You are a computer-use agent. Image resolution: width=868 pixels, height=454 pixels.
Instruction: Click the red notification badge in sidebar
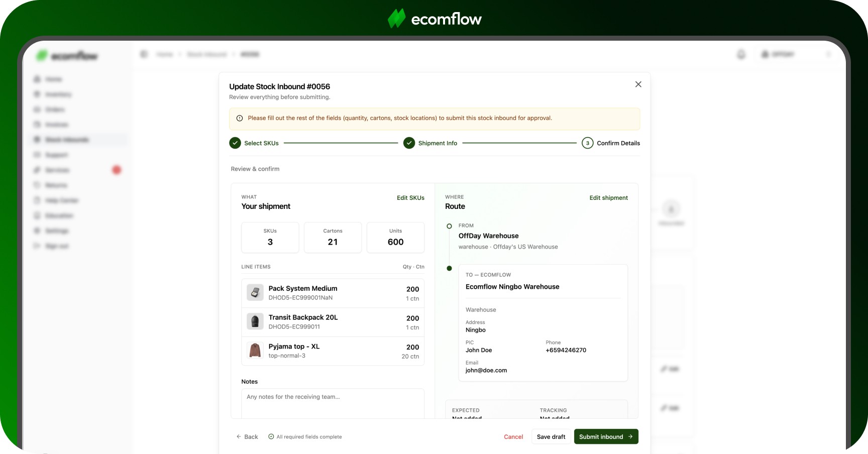pos(117,170)
